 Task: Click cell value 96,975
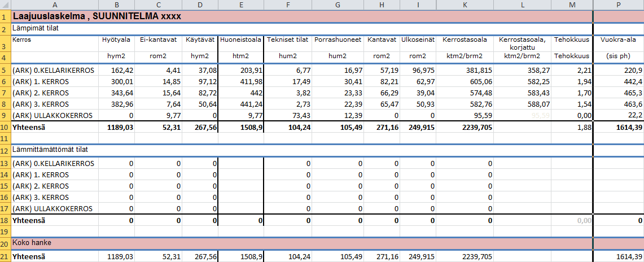(x=418, y=70)
